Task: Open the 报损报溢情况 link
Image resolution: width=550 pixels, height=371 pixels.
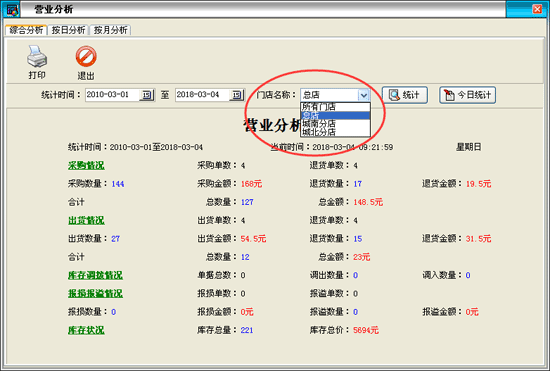Action: pos(95,293)
